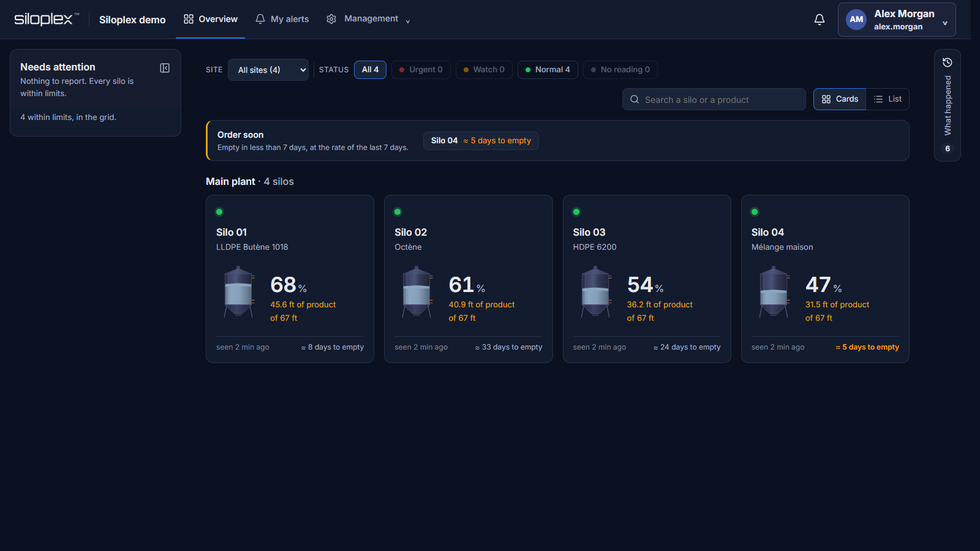
Task: Click the Overview grid icon
Action: coord(189,19)
